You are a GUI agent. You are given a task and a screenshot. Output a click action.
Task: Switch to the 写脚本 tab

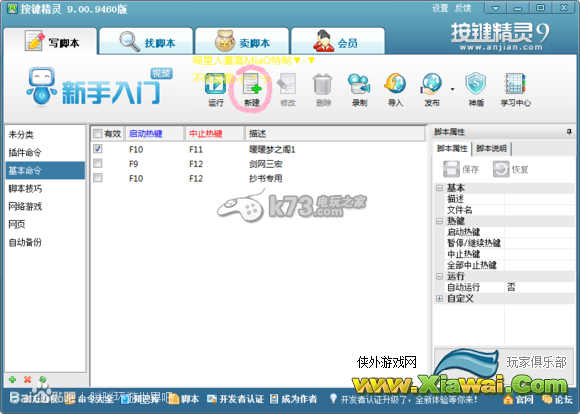[51, 41]
